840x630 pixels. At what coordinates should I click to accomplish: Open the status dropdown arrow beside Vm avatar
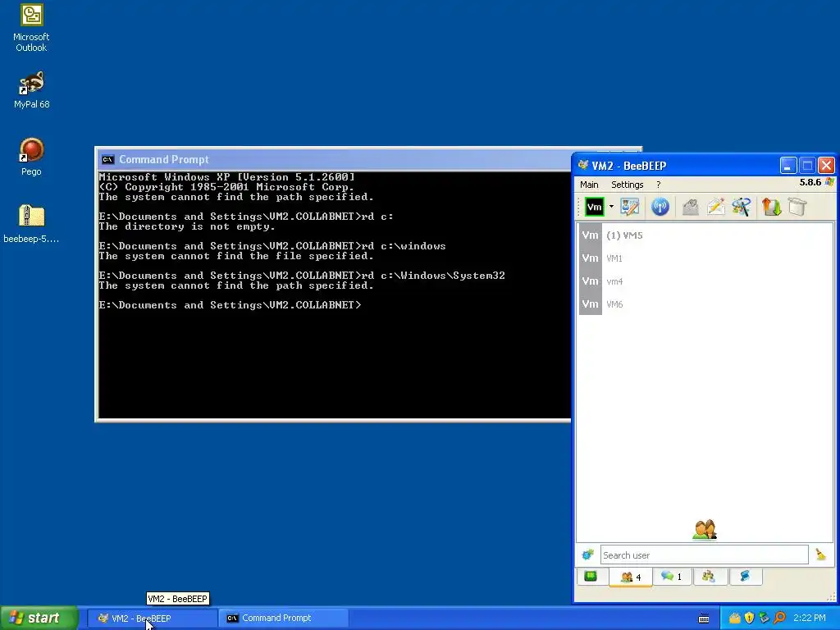[x=611, y=207]
